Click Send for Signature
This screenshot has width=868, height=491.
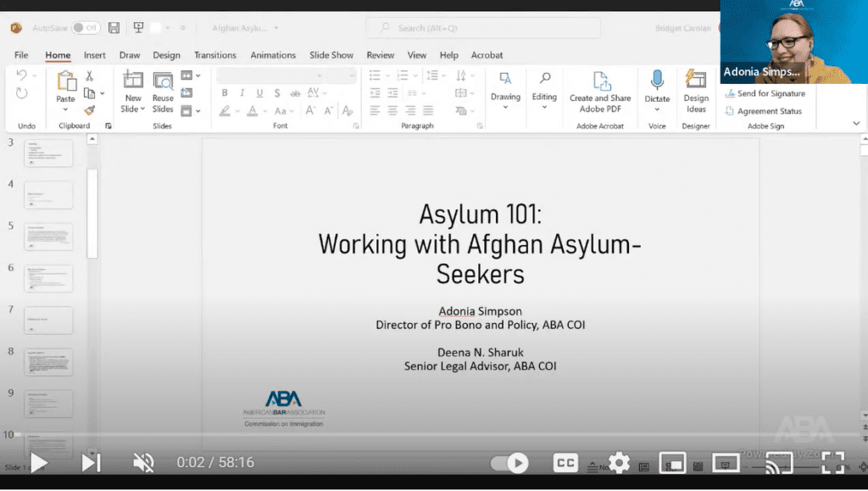[765, 93]
